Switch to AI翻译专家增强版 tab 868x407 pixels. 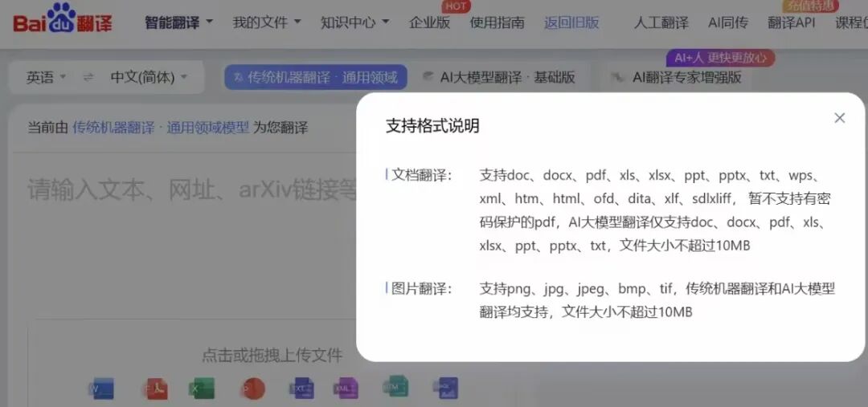[x=677, y=77]
